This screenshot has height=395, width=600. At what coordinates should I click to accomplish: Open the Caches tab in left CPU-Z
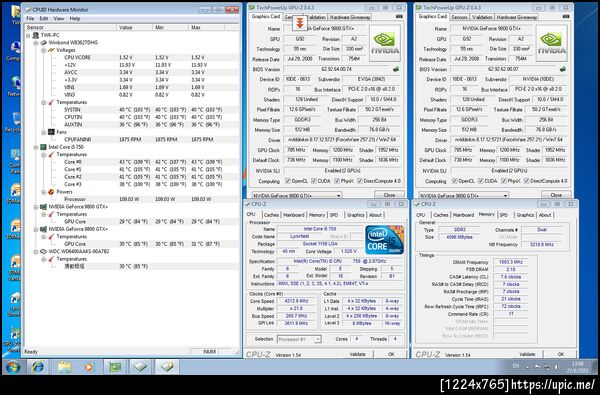(271, 215)
